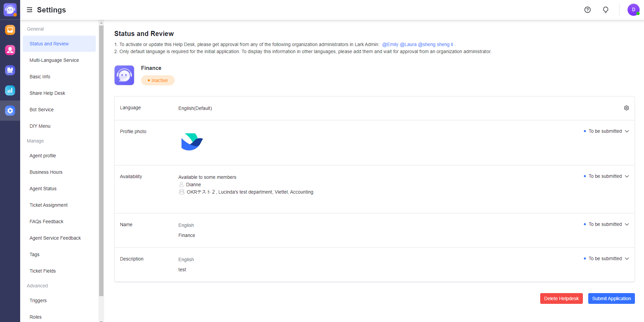Viewport: 644px width, 322px height.
Task: Open the analytics bar-chart icon
Action: click(10, 90)
